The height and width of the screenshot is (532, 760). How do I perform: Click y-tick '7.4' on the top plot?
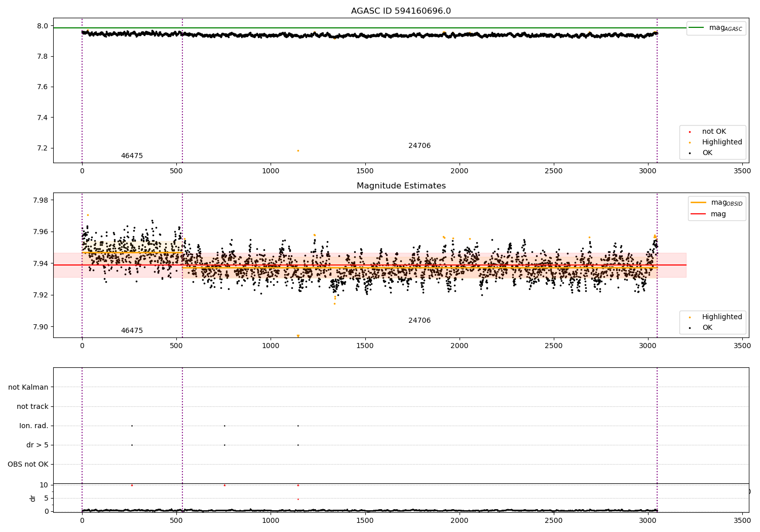pyautogui.click(x=43, y=118)
